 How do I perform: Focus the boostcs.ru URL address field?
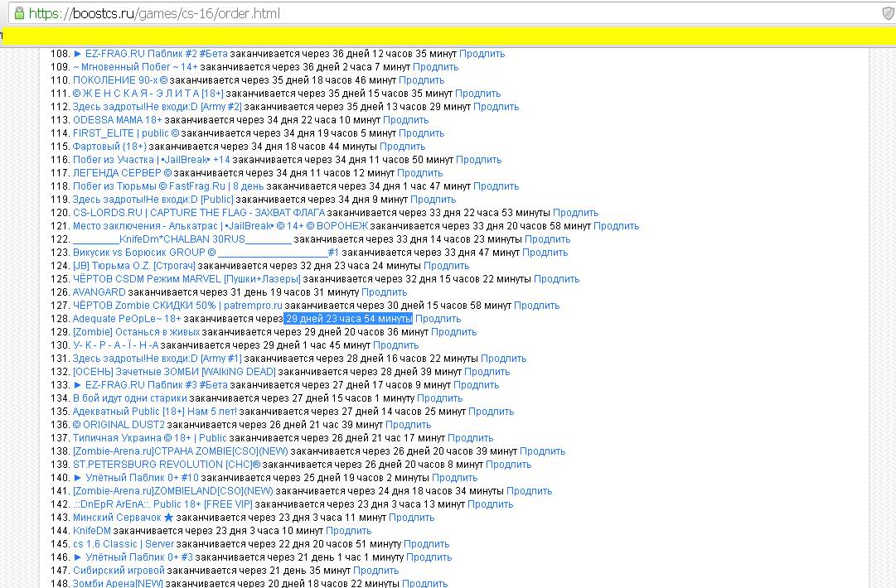(x=446, y=13)
